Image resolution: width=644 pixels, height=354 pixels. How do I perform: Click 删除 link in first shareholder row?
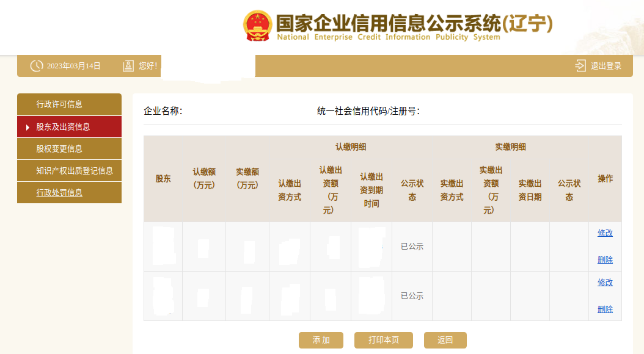[605, 259]
